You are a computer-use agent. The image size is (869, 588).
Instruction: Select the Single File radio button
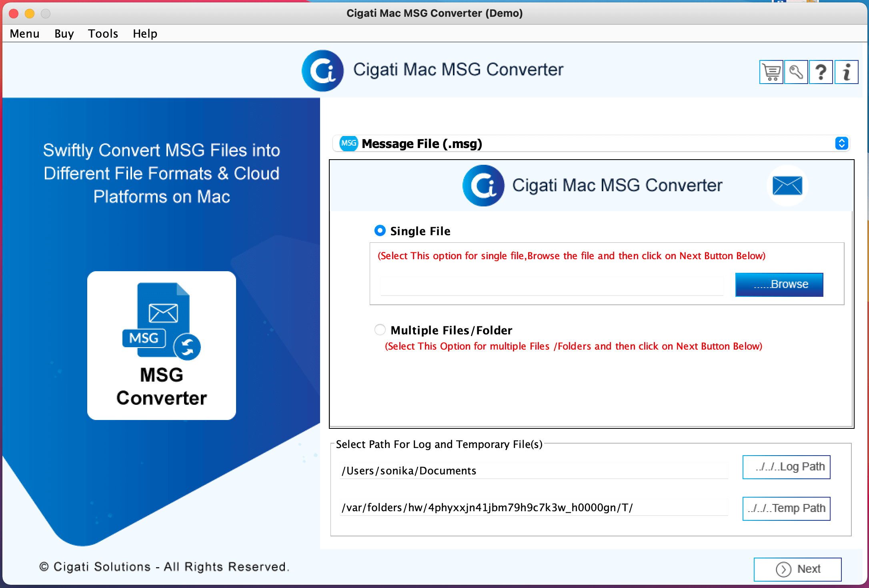point(380,231)
